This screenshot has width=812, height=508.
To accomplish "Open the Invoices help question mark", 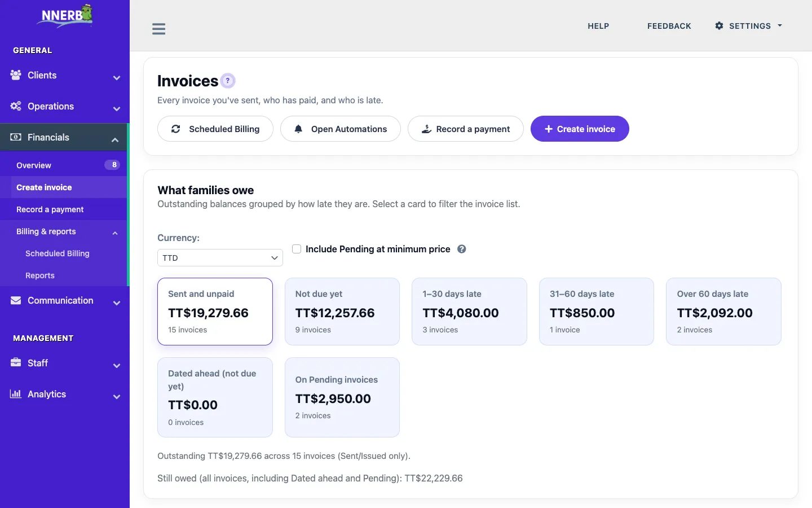I will tap(228, 81).
